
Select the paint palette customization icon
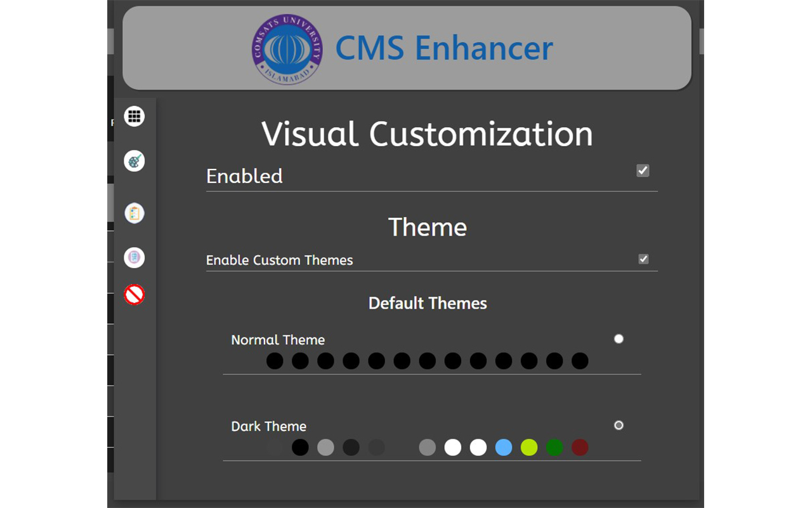pyautogui.click(x=134, y=161)
